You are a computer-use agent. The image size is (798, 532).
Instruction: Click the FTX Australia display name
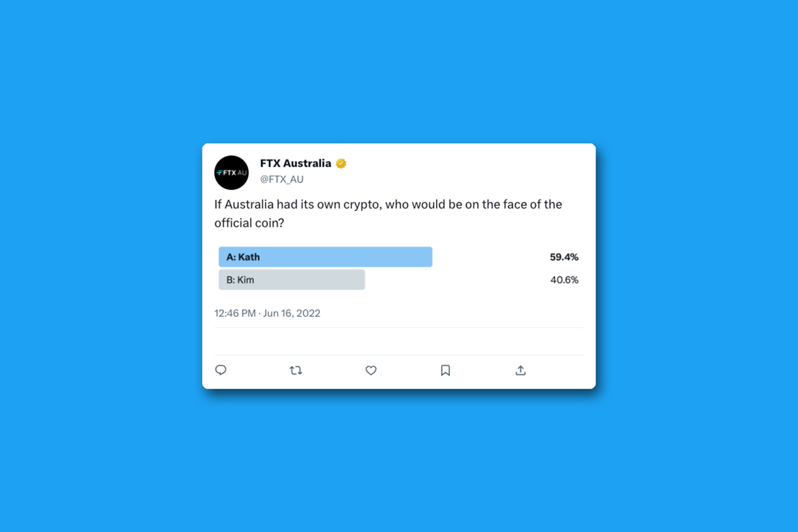(x=296, y=163)
